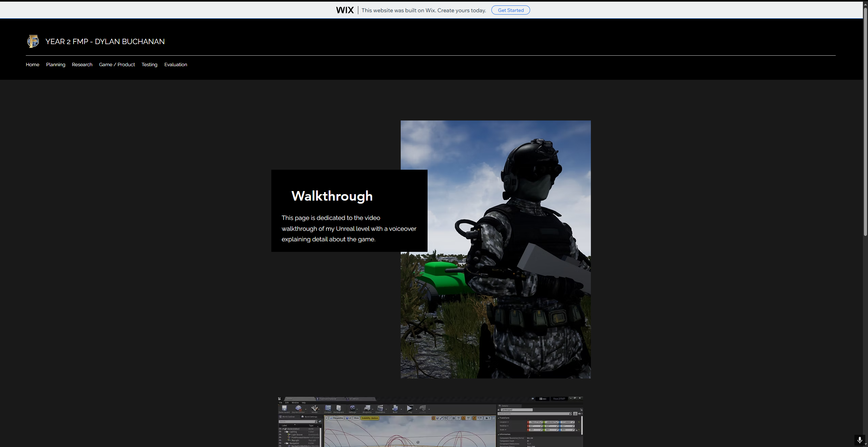This screenshot has height=447, width=868.
Task: Click the Settings gear in the Unreal toolbar
Action: (x=352, y=408)
